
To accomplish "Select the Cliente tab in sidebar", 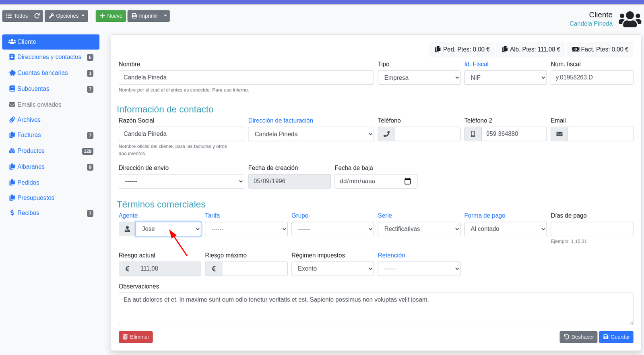I will [51, 42].
